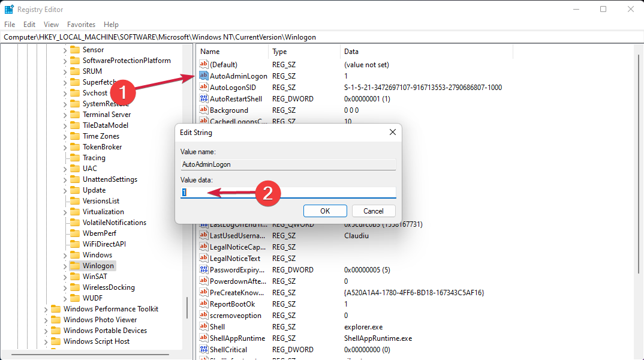The width and height of the screenshot is (644, 360).
Task: Click the PreCreateKnow... value icon
Action: pos(204,293)
